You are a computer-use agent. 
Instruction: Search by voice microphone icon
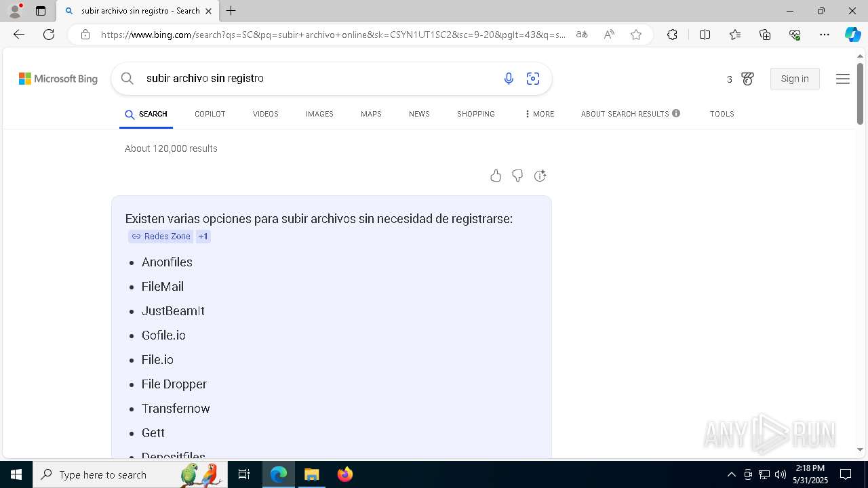point(509,79)
